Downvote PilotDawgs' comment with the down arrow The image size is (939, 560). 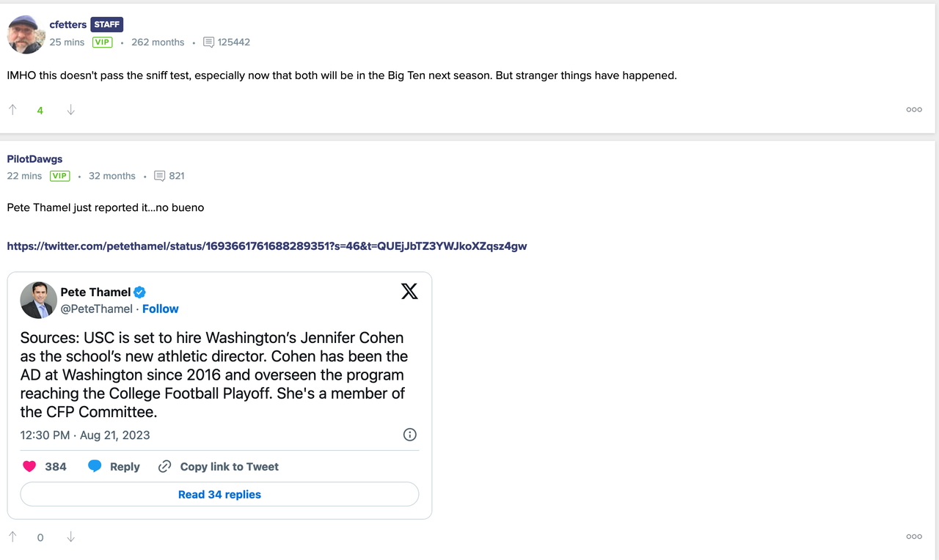tap(70, 537)
